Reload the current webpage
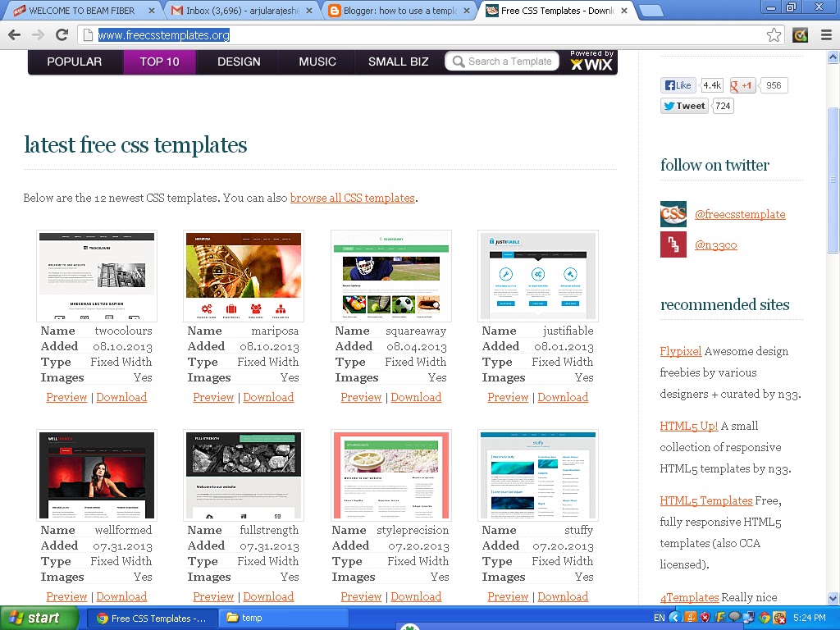The height and width of the screenshot is (630, 840). [62, 35]
